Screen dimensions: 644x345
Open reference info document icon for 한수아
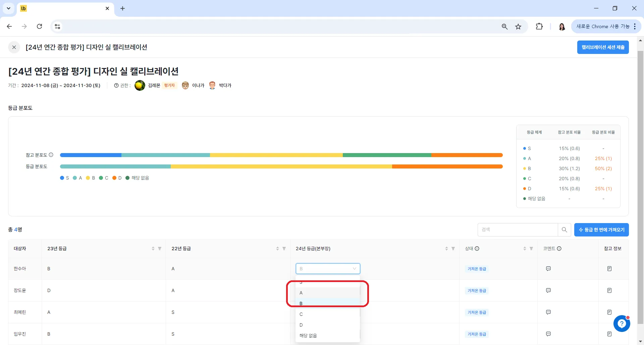609,269
